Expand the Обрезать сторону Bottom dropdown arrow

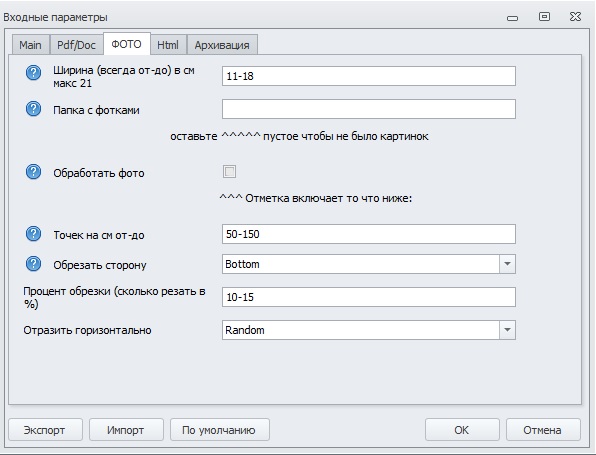[507, 264]
